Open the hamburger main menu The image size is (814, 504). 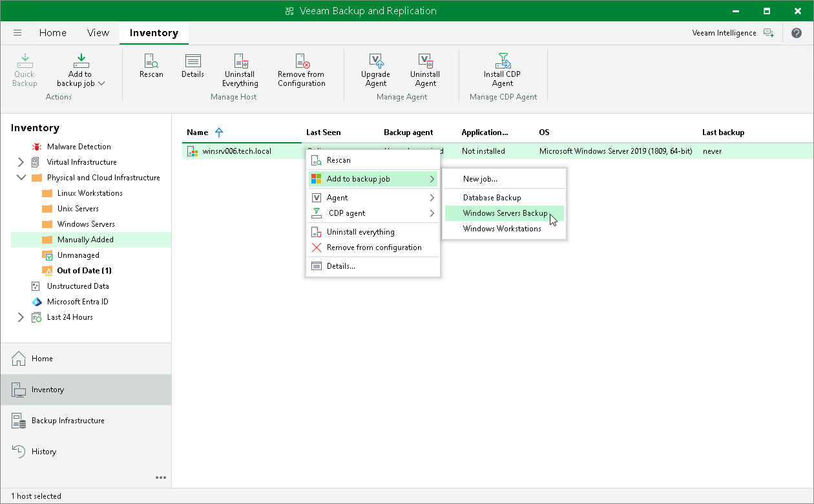17,33
